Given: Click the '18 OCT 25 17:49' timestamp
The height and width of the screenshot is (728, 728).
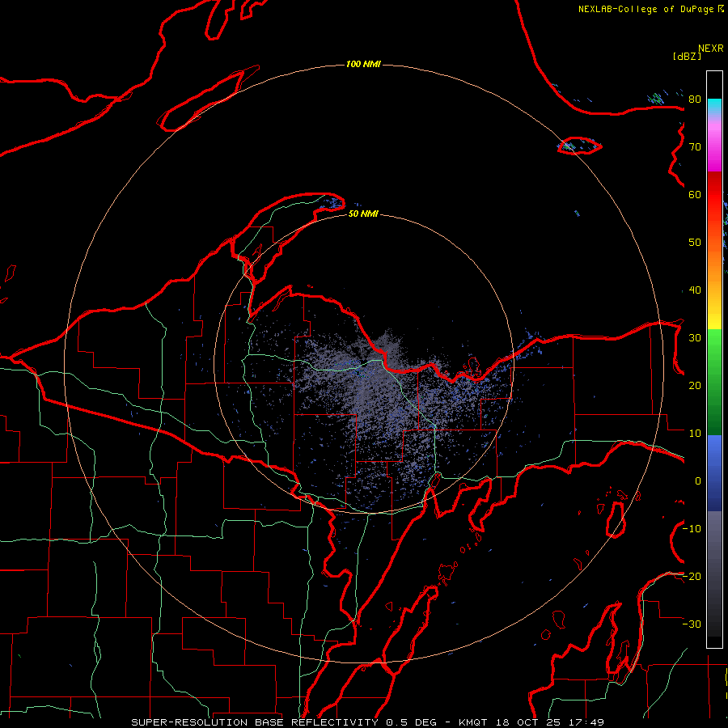Looking at the screenshot, I should (548, 722).
